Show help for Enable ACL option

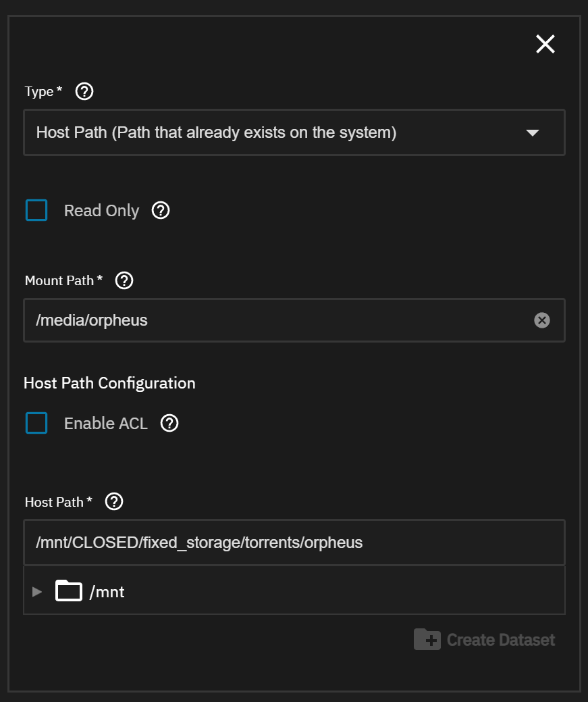pyautogui.click(x=169, y=424)
